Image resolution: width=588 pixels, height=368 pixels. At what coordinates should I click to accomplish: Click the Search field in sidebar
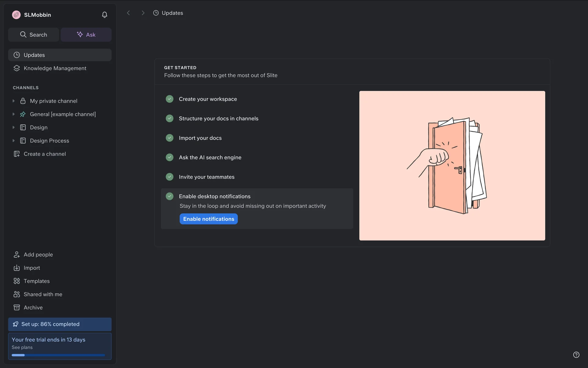[34, 35]
